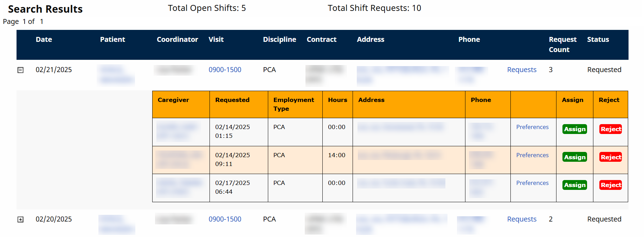Viewport: 644px width, 237px height.
Task: Open the Requests link for the 02/20/2025 shift
Action: point(521,219)
